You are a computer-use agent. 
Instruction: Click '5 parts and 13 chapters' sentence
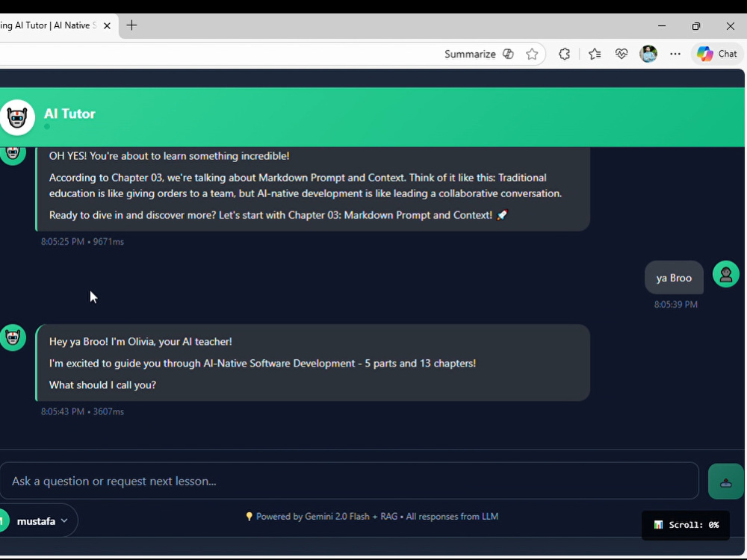pos(262,363)
